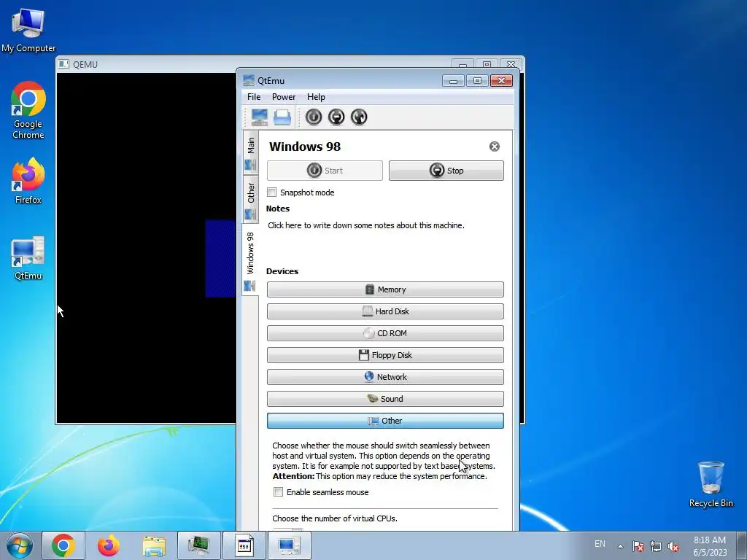Open File Explorer from the taskbar
The image size is (747, 560).
(x=154, y=545)
